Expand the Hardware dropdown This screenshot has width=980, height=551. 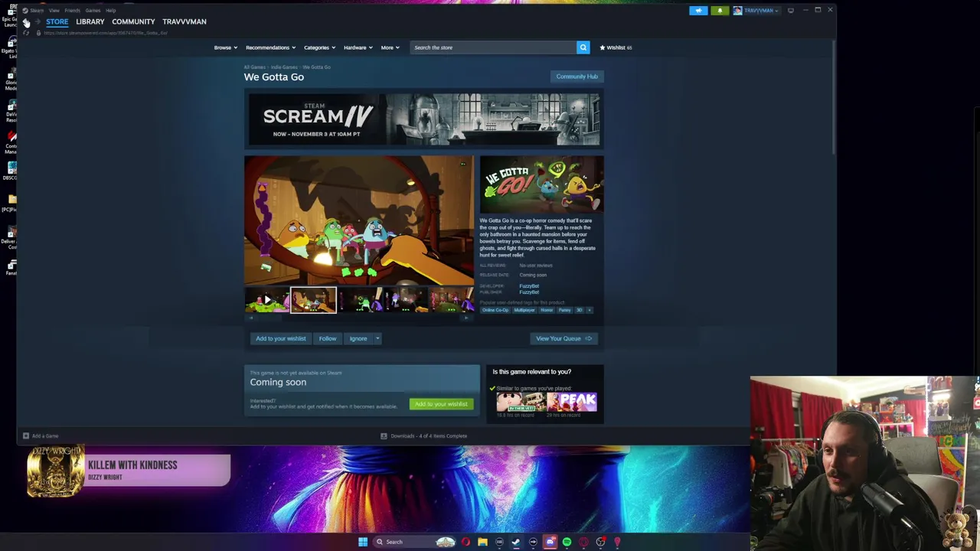tap(358, 47)
